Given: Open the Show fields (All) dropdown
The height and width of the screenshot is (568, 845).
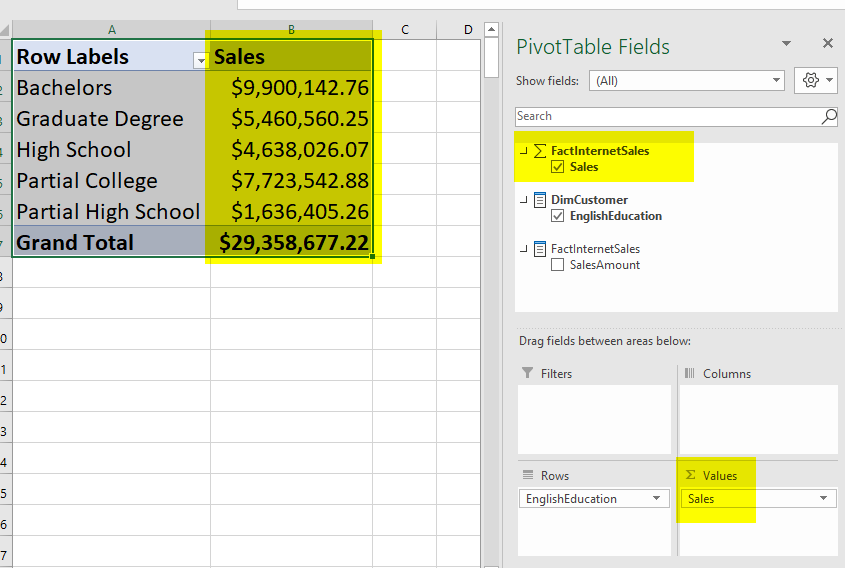Looking at the screenshot, I should [777, 81].
